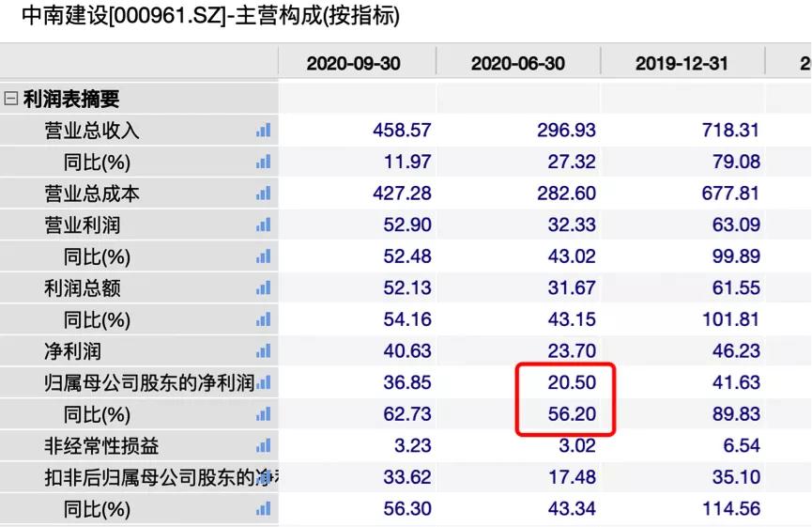Collapse the 利润表摘要 section
812x527 pixels.
point(11,99)
